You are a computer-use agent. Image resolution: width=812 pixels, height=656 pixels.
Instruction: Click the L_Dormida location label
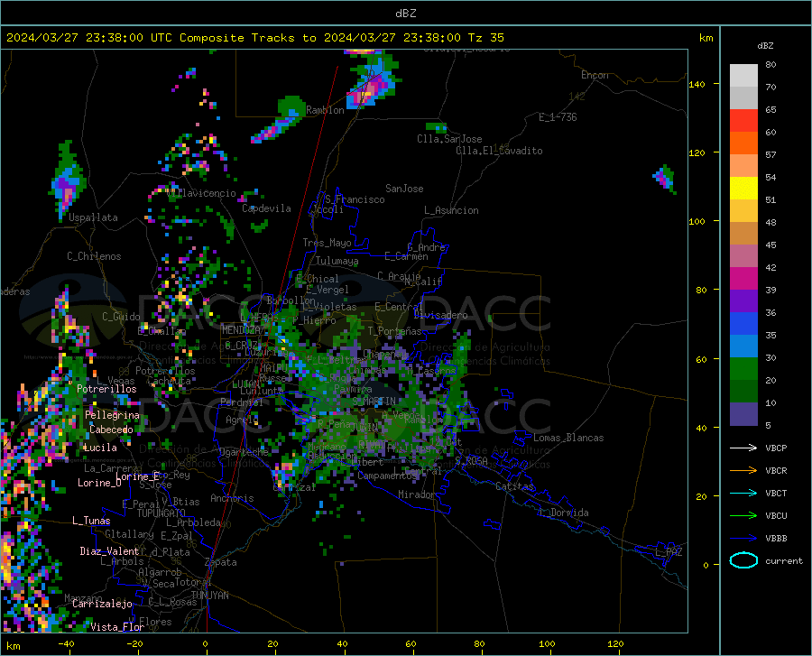(x=564, y=513)
